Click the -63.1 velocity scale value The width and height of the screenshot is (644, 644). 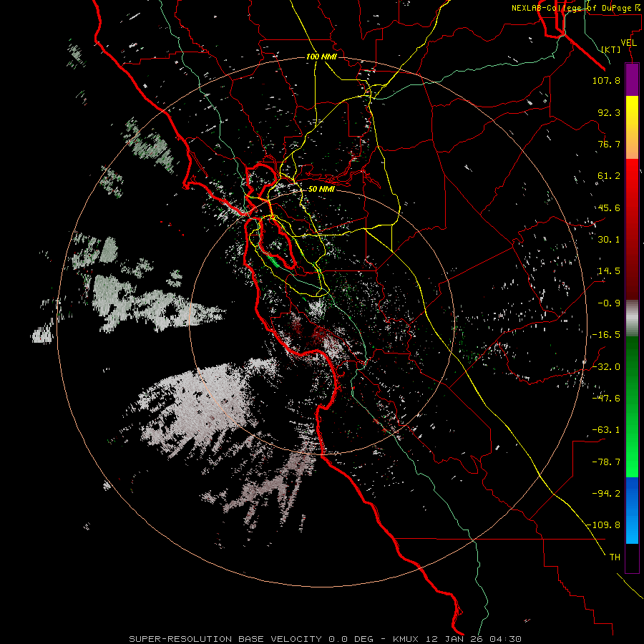tap(606, 430)
